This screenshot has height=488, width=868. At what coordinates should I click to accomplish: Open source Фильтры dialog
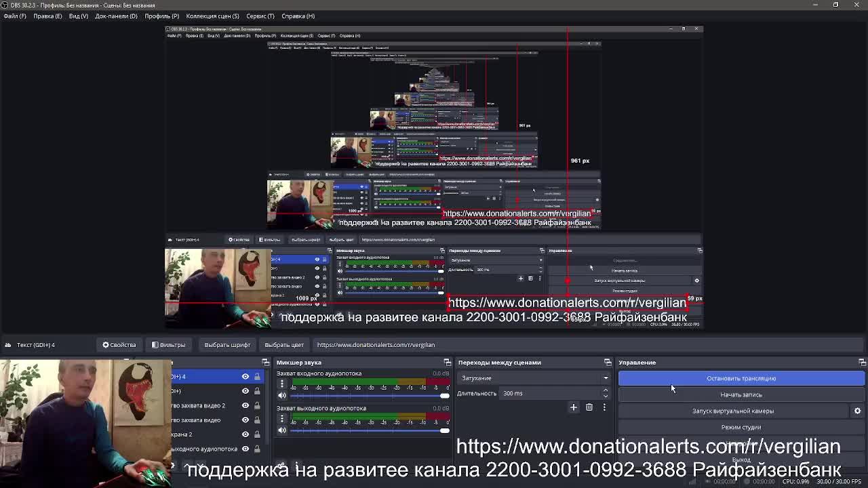(x=168, y=344)
